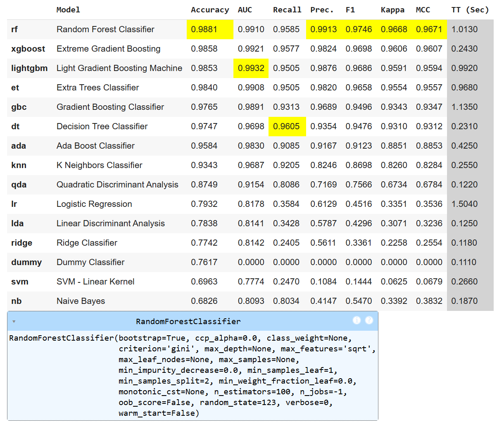Screen dimensions: 504x429
Task: Select the highlighted 0.9913 precision cell
Action: pos(323,29)
